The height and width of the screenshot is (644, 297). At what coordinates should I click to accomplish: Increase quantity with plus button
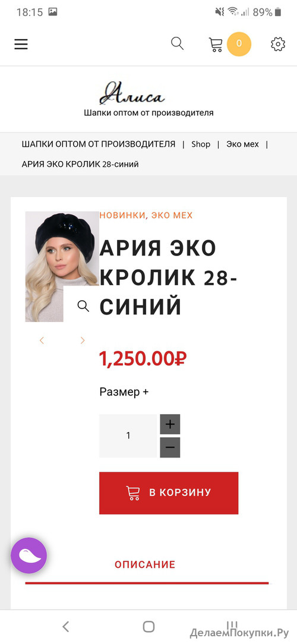click(170, 424)
